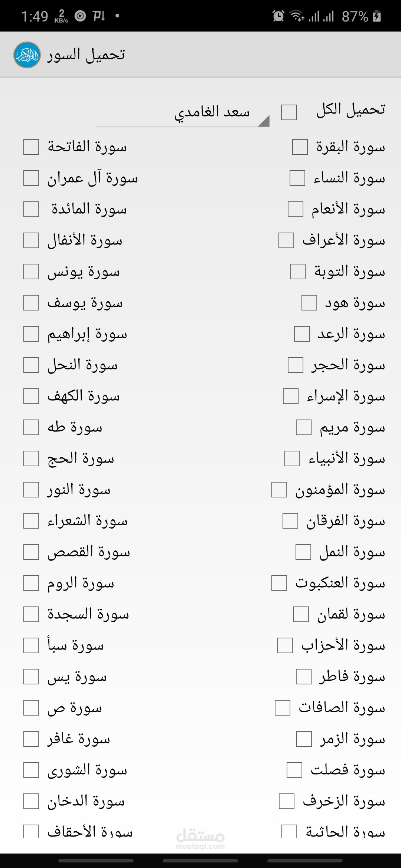Tick the سورة مريم checkbox
401x868 pixels.
pyautogui.click(x=304, y=427)
